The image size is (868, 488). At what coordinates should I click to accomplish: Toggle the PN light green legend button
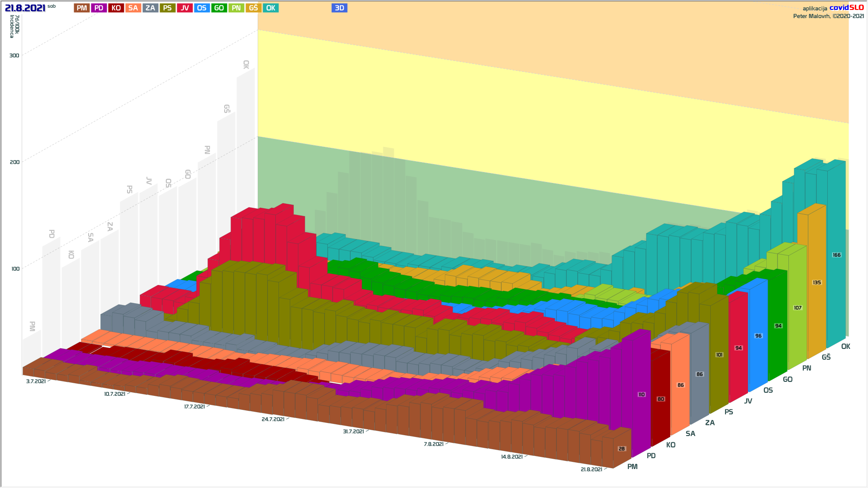tap(236, 8)
